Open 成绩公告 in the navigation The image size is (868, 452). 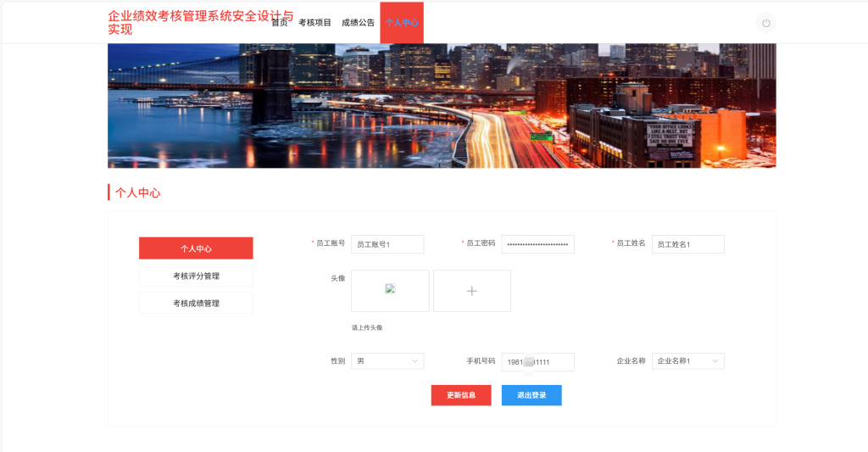click(359, 23)
